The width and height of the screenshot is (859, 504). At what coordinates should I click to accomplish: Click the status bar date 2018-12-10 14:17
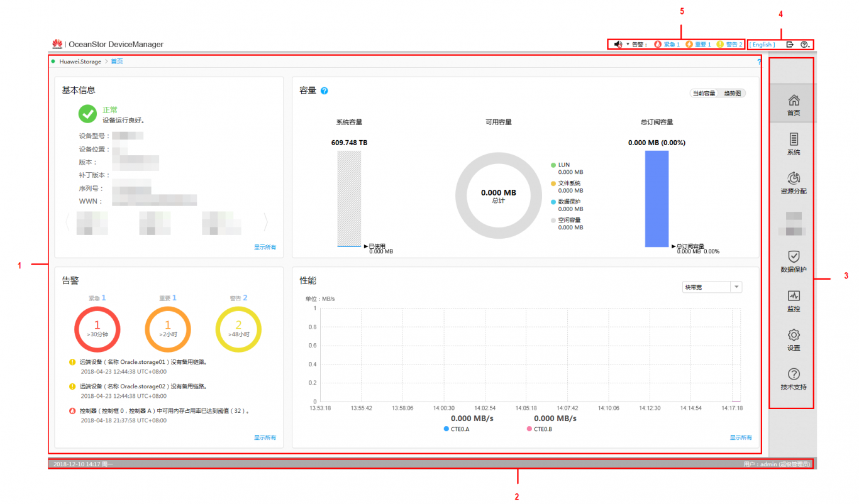coord(84,464)
